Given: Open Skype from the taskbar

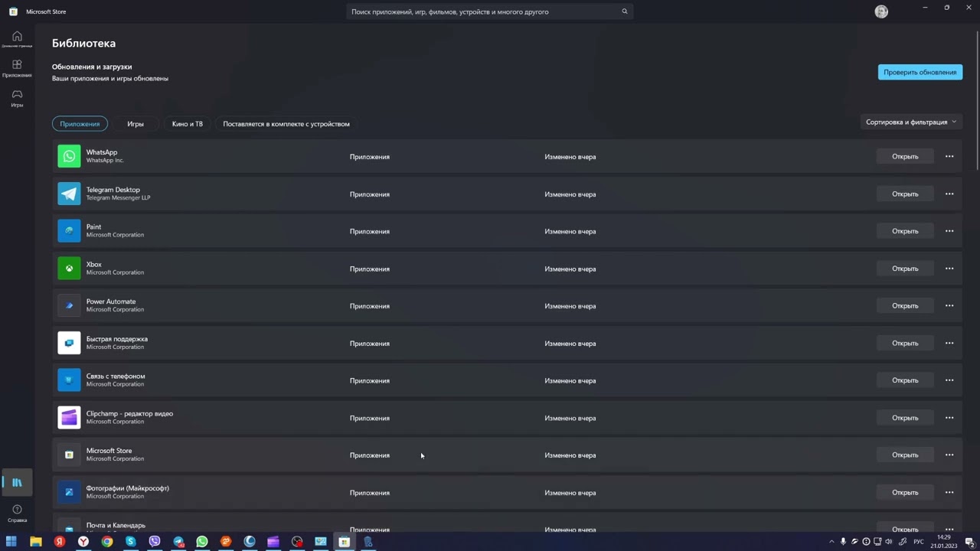Looking at the screenshot, I should [x=131, y=542].
